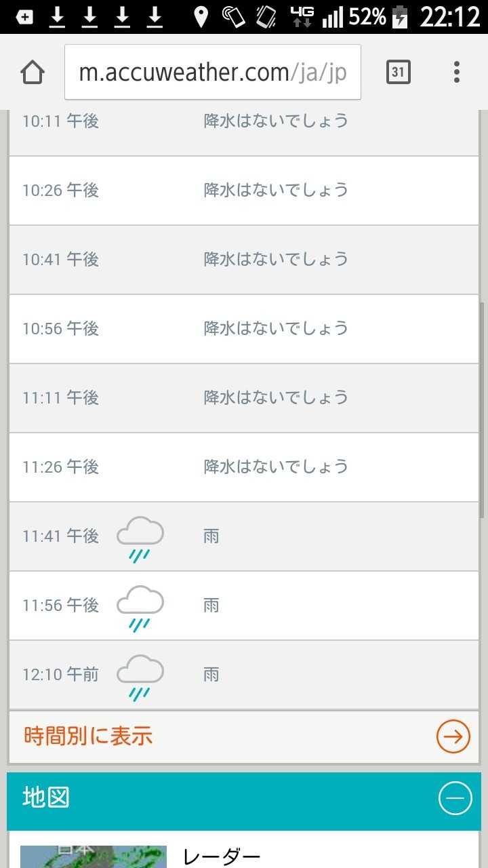
Task: Open the 時間別に表示 link
Action: [x=88, y=736]
